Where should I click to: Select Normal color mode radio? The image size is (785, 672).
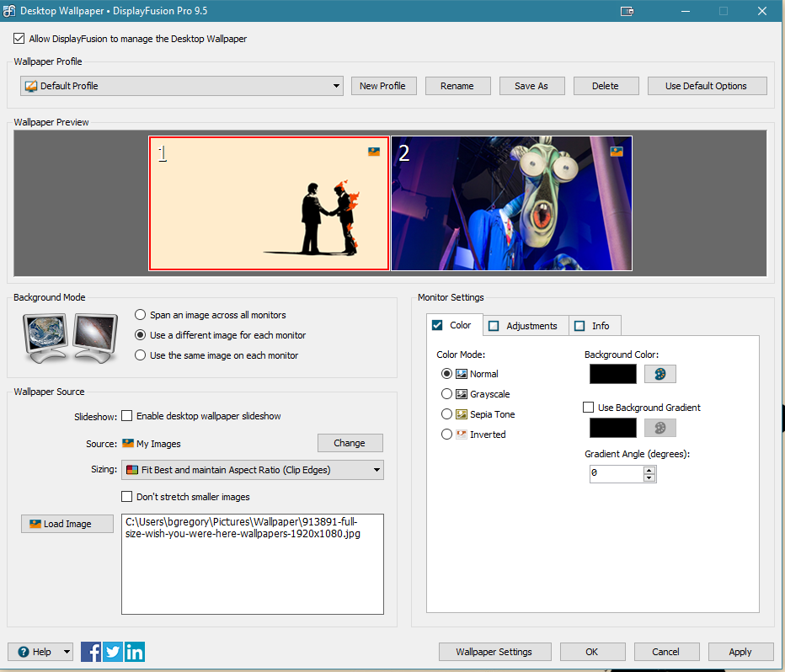coord(446,374)
